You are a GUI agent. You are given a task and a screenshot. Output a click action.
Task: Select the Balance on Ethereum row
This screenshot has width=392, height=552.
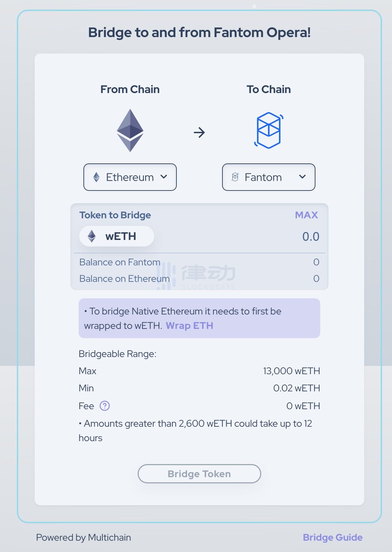pyautogui.click(x=124, y=279)
